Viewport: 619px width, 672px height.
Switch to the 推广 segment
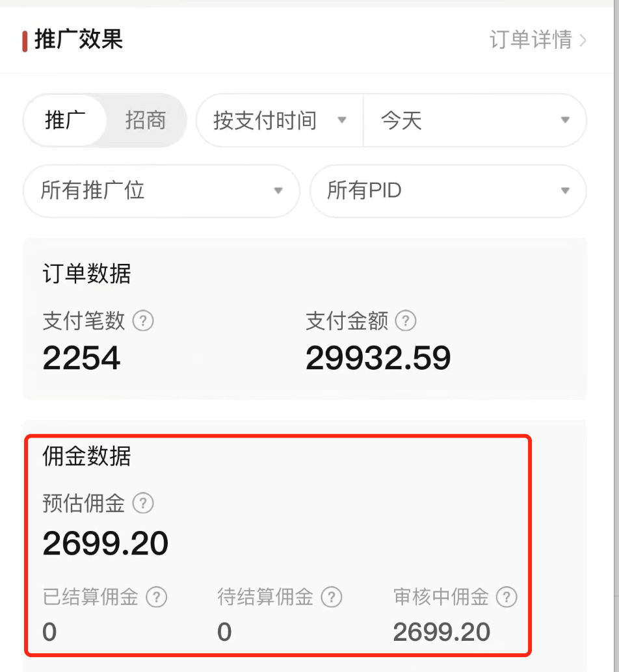(65, 121)
